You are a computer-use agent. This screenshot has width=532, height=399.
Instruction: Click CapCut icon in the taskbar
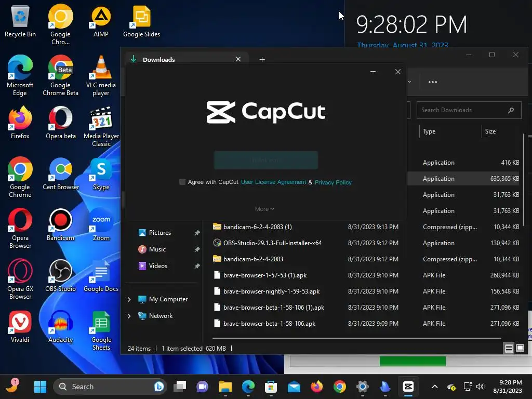click(x=408, y=387)
